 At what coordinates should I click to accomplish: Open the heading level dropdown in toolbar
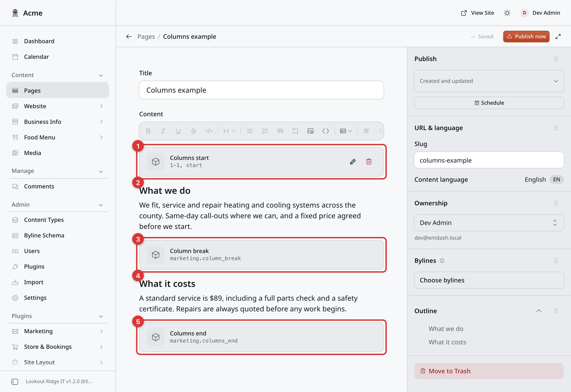(229, 131)
